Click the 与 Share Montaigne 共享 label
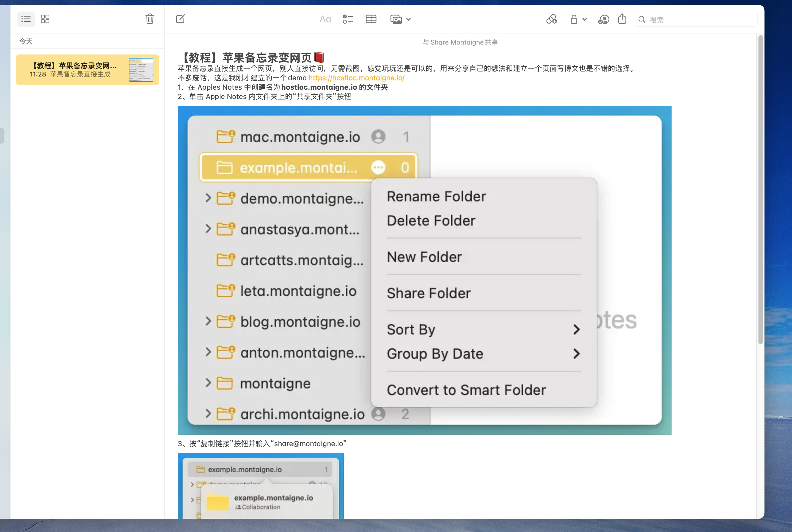 pos(460,42)
